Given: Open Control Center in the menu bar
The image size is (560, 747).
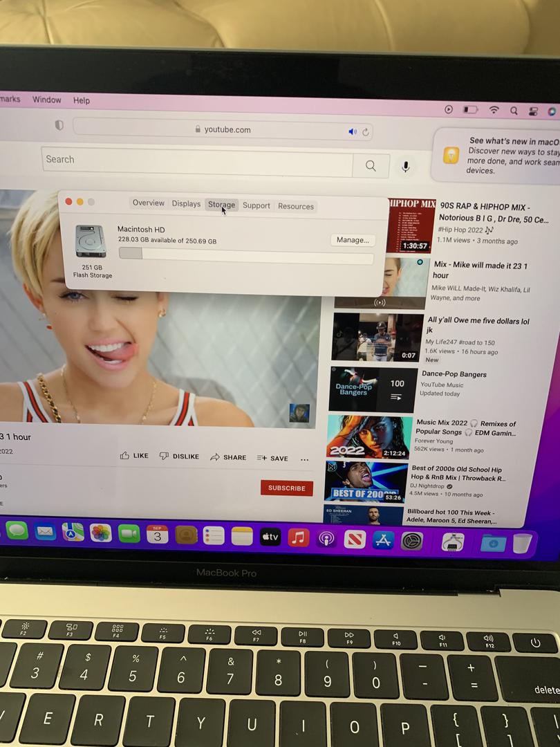Looking at the screenshot, I should (533, 111).
